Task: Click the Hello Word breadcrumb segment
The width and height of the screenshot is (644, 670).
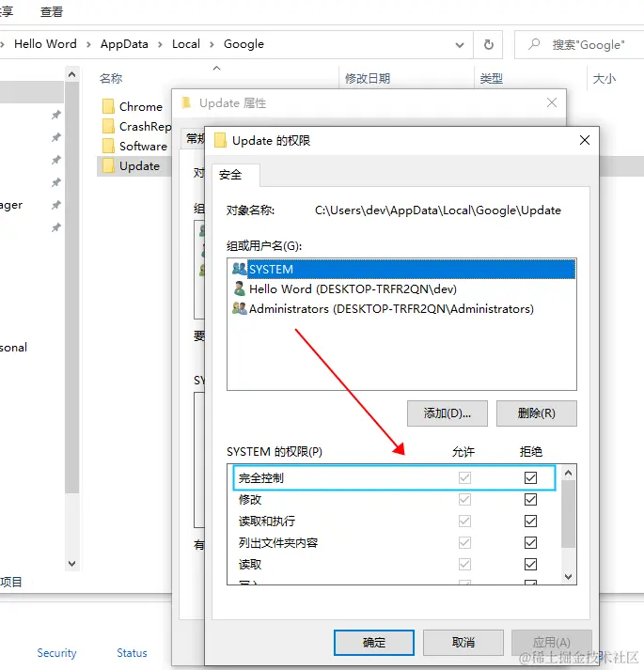Action: pyautogui.click(x=45, y=44)
